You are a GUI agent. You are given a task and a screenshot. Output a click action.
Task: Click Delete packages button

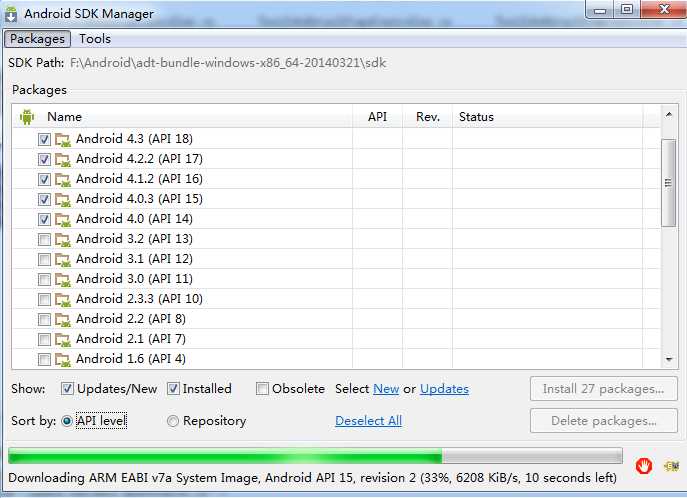(x=604, y=421)
